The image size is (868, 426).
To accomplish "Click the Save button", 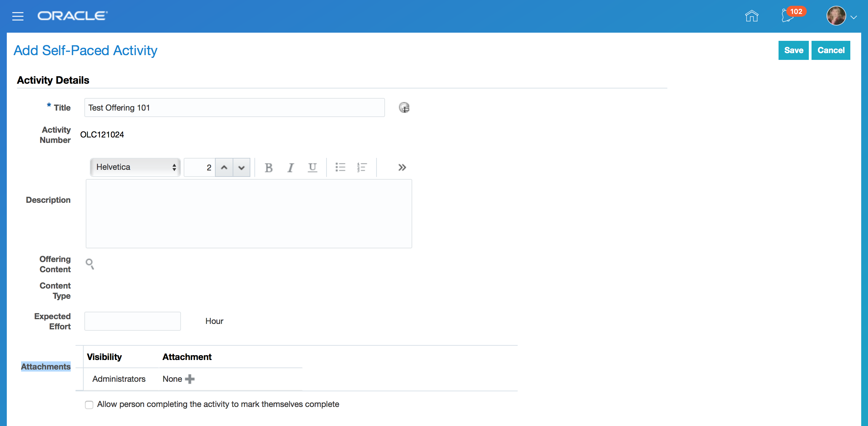I will (x=794, y=50).
